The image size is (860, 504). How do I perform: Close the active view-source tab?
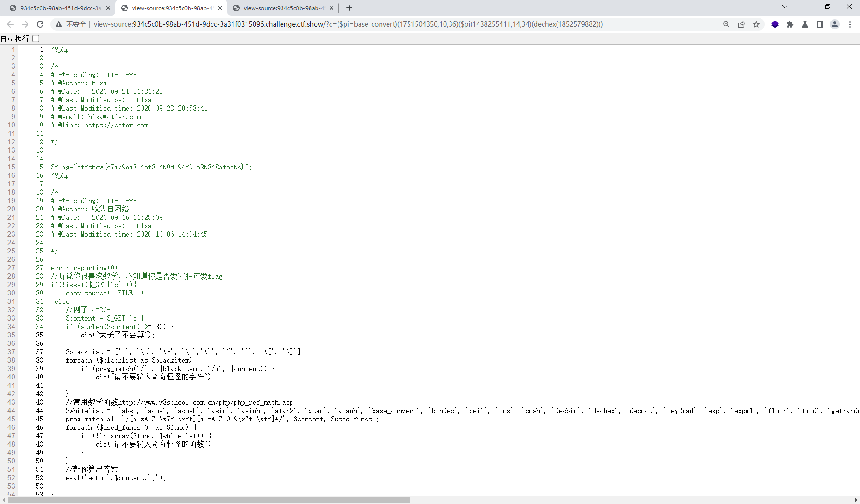220,8
